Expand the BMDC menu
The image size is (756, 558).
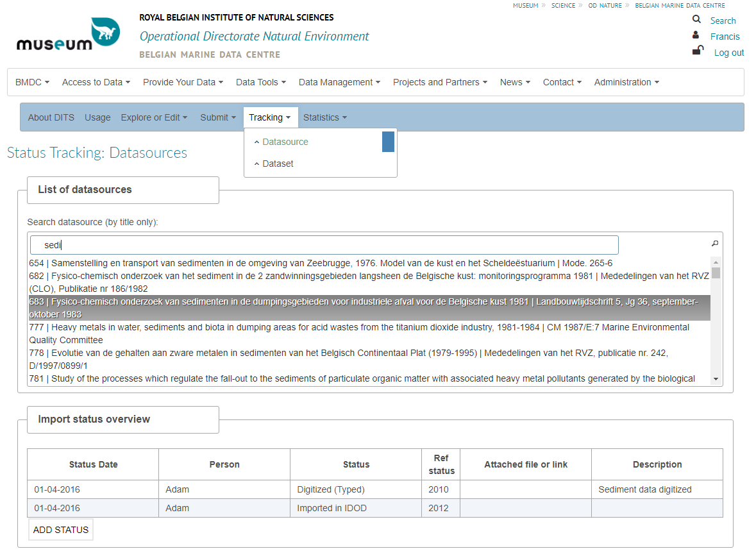tap(32, 82)
